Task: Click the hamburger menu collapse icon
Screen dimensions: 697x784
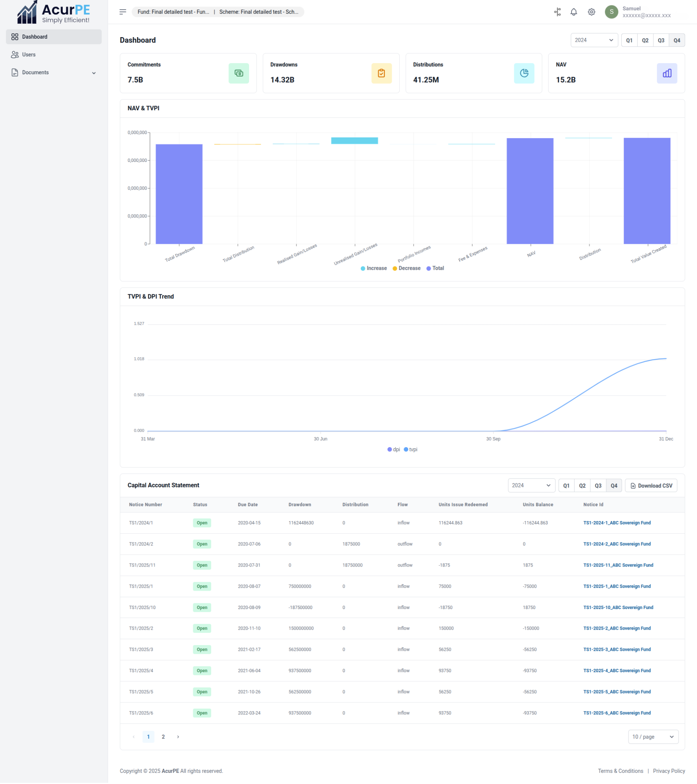Action: click(123, 12)
